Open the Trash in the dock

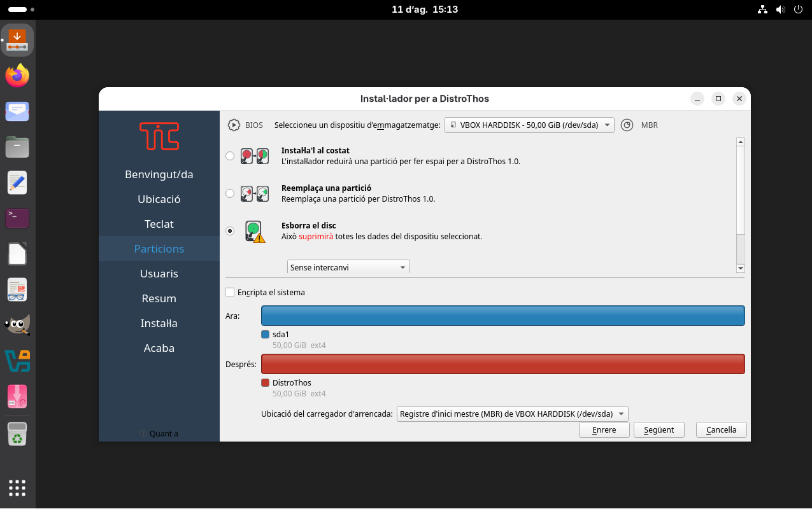(17, 434)
